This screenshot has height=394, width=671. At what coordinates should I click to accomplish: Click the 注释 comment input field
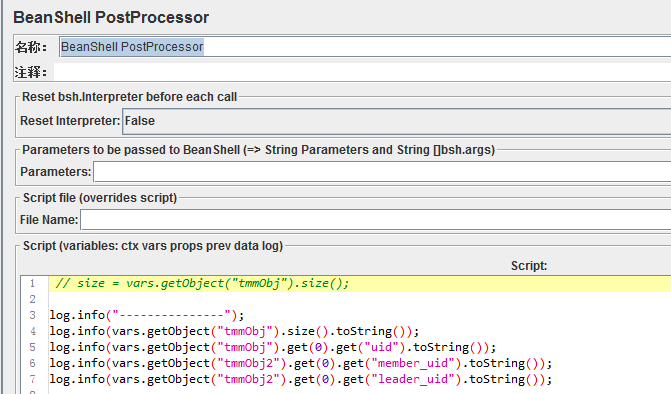(362, 72)
